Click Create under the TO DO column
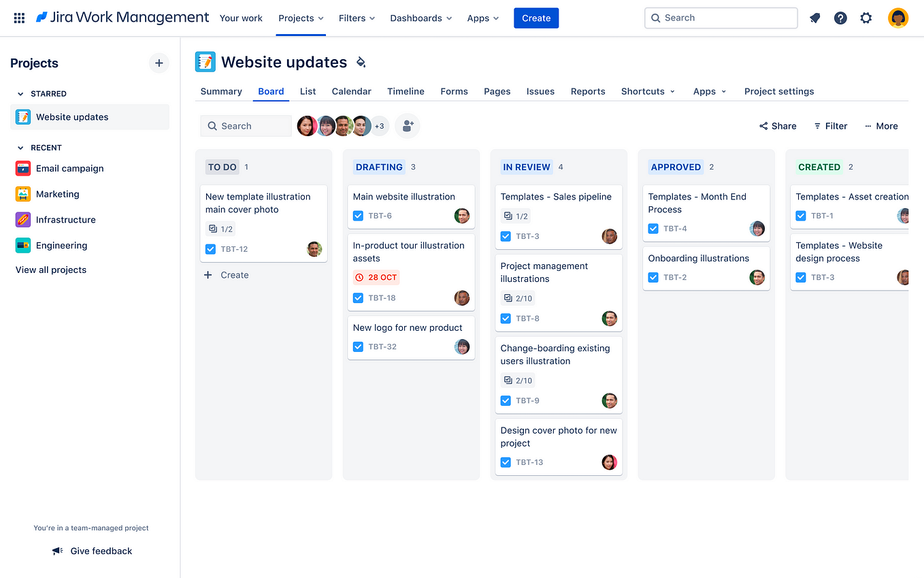This screenshot has width=924, height=578. click(x=227, y=275)
